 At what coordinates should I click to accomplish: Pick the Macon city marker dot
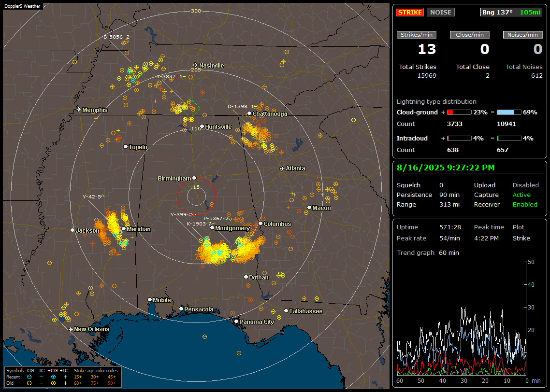click(309, 208)
